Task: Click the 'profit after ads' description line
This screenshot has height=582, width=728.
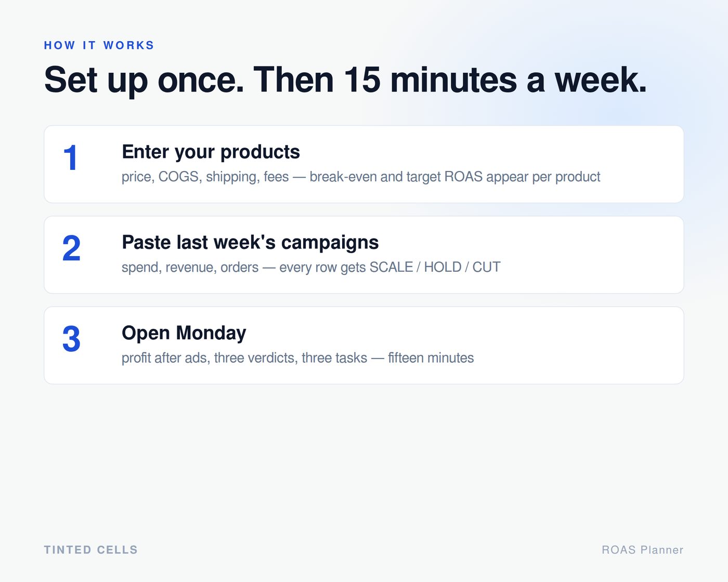Action: pyautogui.click(x=297, y=358)
